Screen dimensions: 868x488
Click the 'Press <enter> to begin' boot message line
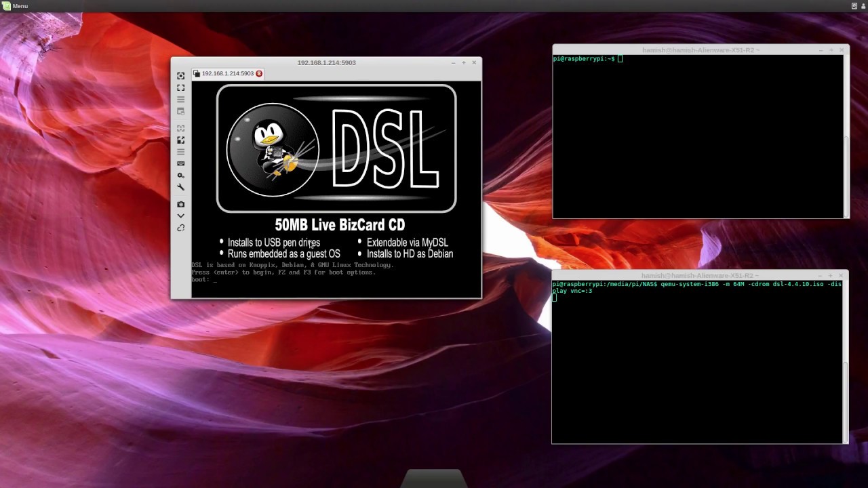coord(283,272)
